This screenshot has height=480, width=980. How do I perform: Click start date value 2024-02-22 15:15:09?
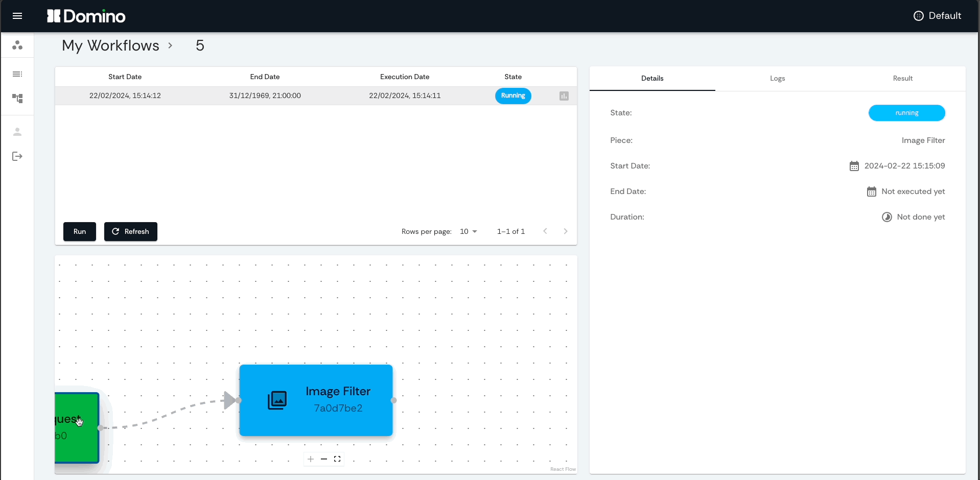[x=904, y=166]
